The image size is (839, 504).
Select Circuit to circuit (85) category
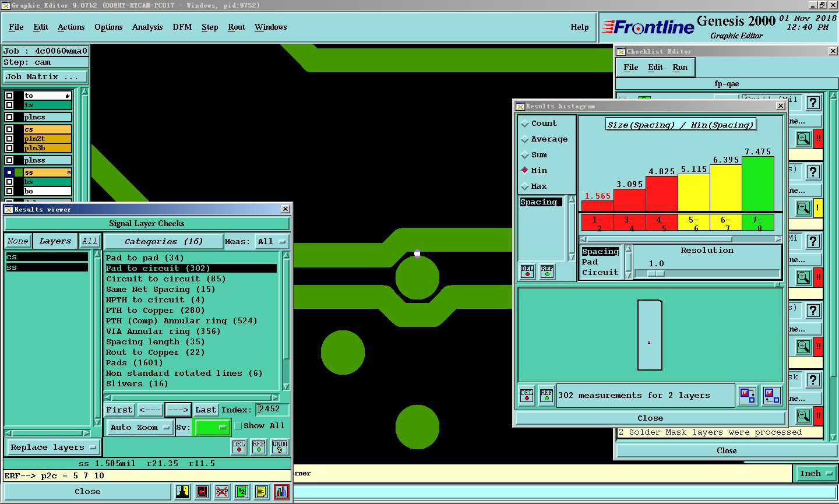click(166, 279)
